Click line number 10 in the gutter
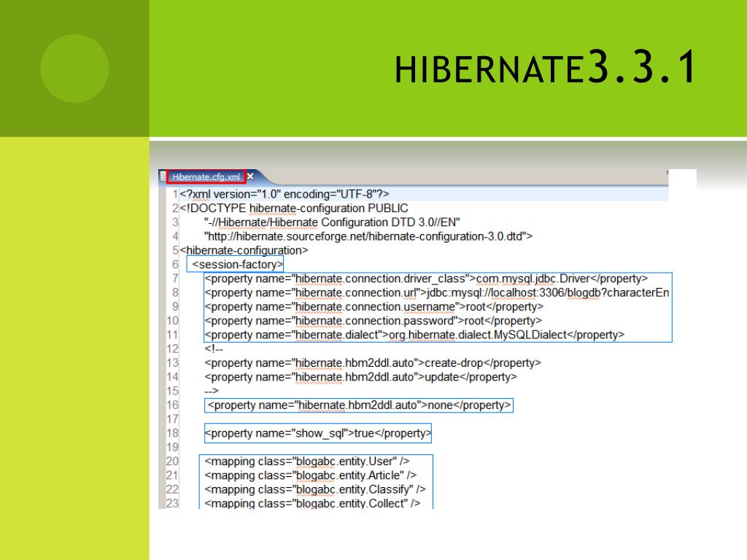 point(172,321)
